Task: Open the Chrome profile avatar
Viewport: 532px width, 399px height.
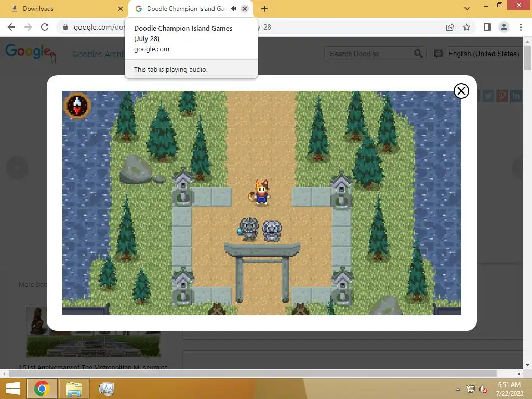Action: [504, 27]
